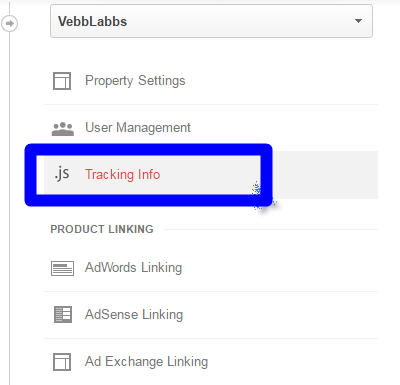Click the dropdown arrow beside VebbLabbs

coord(358,21)
